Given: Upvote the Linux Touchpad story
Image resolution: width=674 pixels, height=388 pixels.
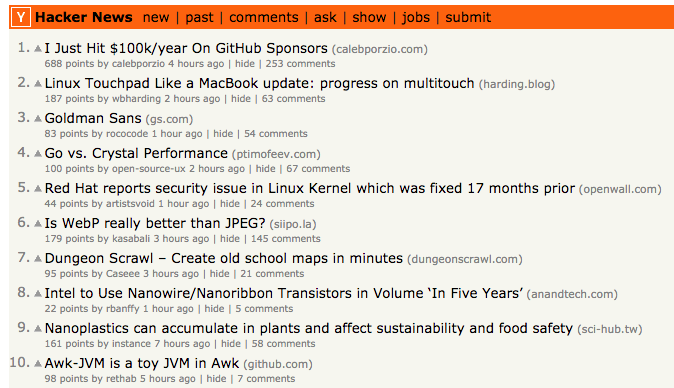Looking at the screenshot, I should point(38,83).
